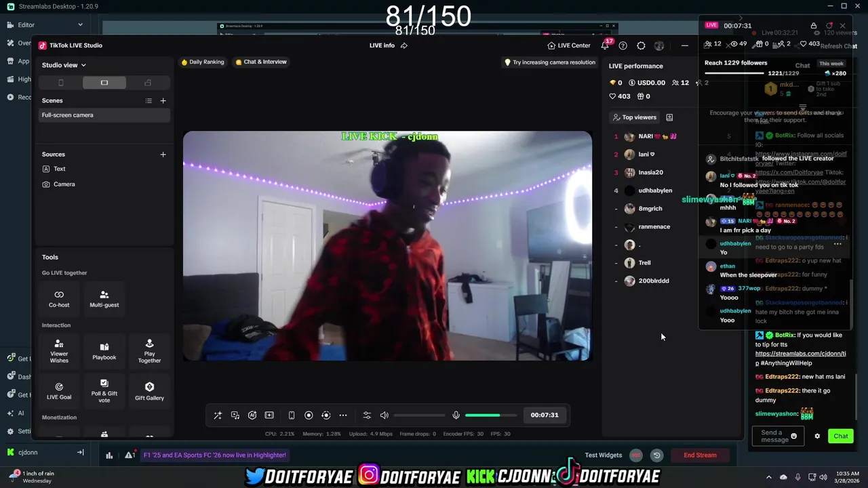Collapse Streamlabs sidebar next to cjdonn
This screenshot has height=488, width=868.
click(80, 452)
